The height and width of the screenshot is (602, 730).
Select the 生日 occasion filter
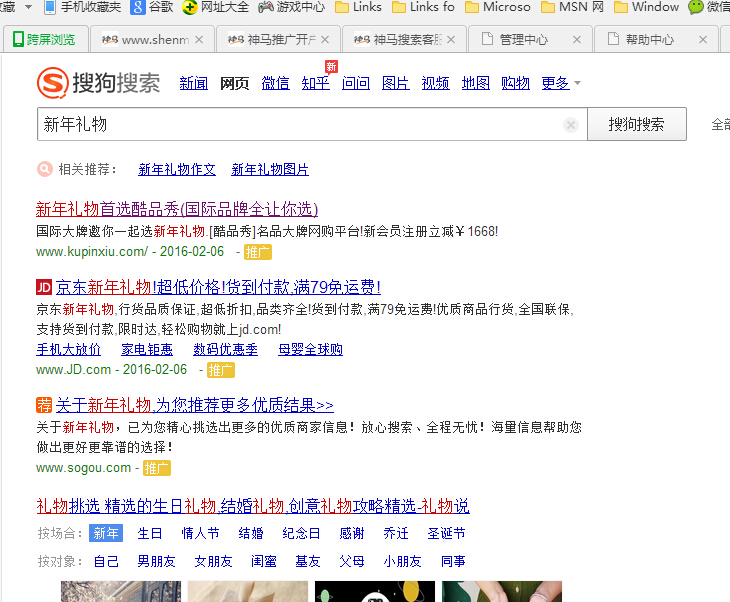pyautogui.click(x=150, y=533)
